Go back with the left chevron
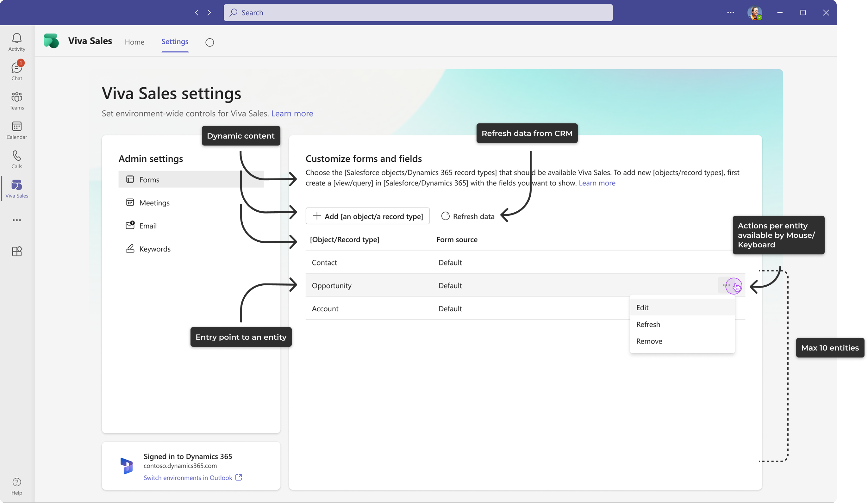868x503 pixels. (197, 13)
